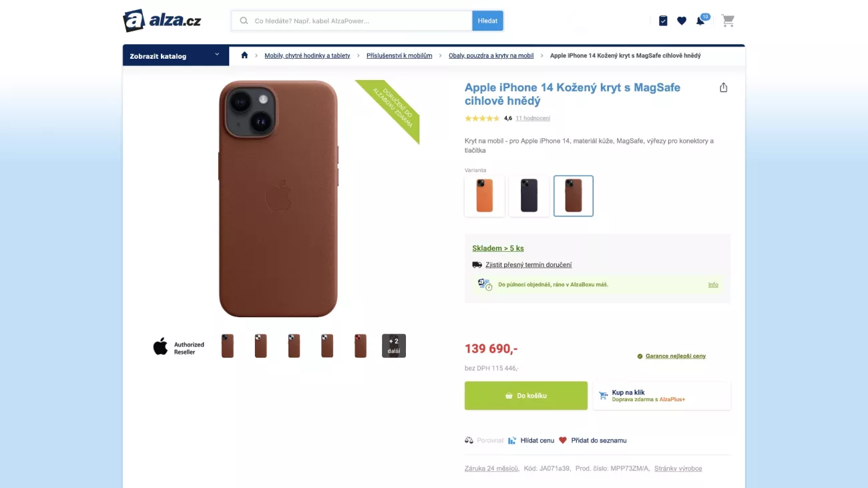Viewport: 868px width, 488px height.
Task: Enable price watching with Hlídat cenu
Action: (x=531, y=441)
